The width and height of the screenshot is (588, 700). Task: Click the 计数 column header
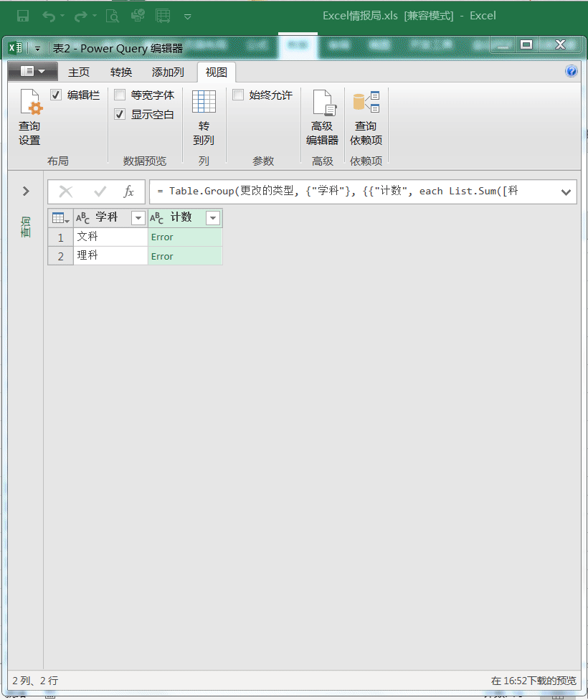pyautogui.click(x=185, y=218)
